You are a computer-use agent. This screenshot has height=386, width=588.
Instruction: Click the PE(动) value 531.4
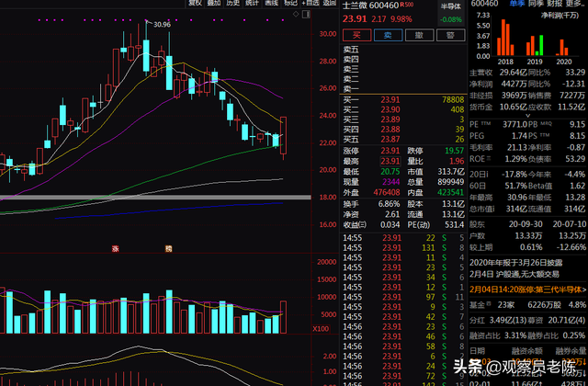[454, 225]
